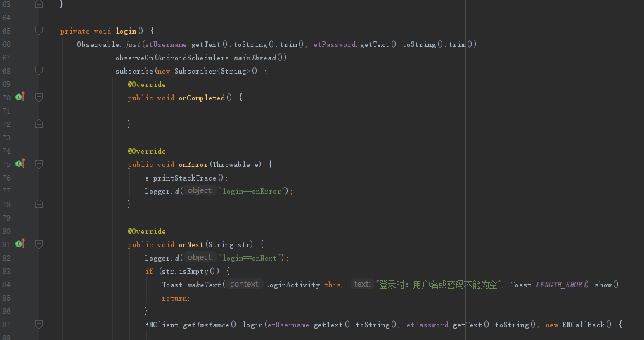Fold the onNext method at line 81
This screenshot has height=340, width=644.
(39, 244)
